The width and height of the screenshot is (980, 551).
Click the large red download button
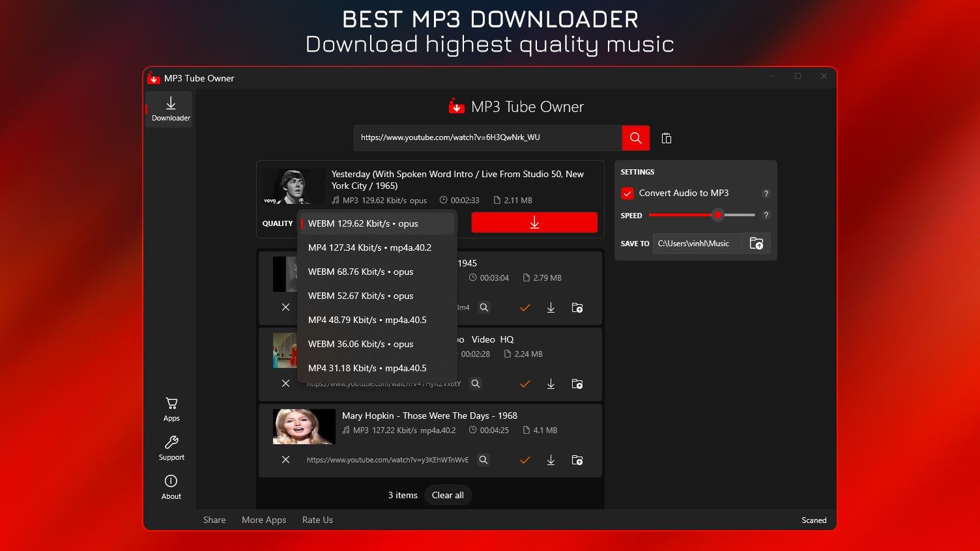[x=534, y=223]
